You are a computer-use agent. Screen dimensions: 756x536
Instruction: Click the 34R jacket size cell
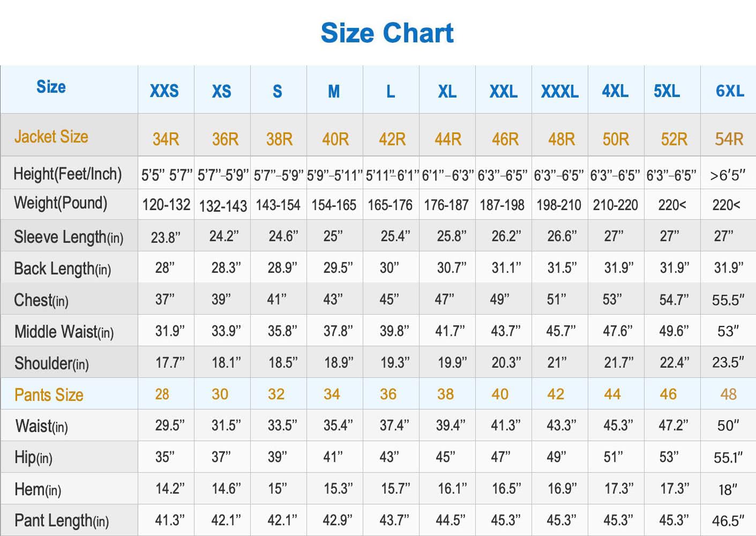(166, 139)
